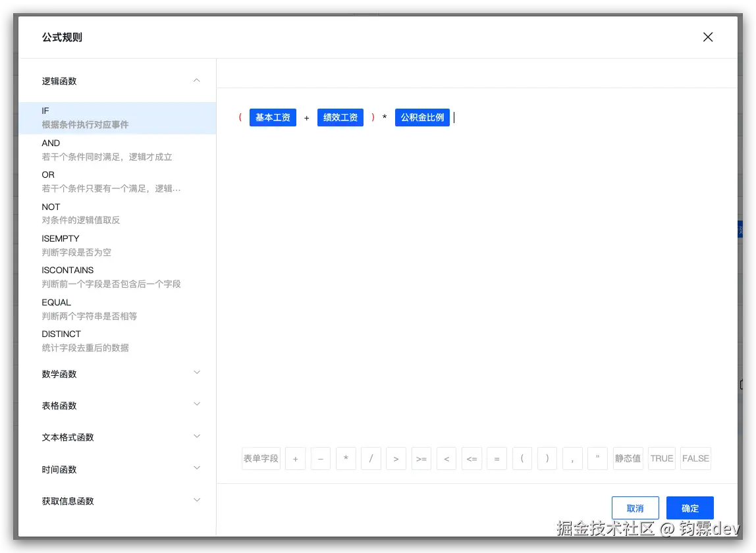The image size is (756, 553).
Task: Insert the greater-than operator
Action: point(396,458)
